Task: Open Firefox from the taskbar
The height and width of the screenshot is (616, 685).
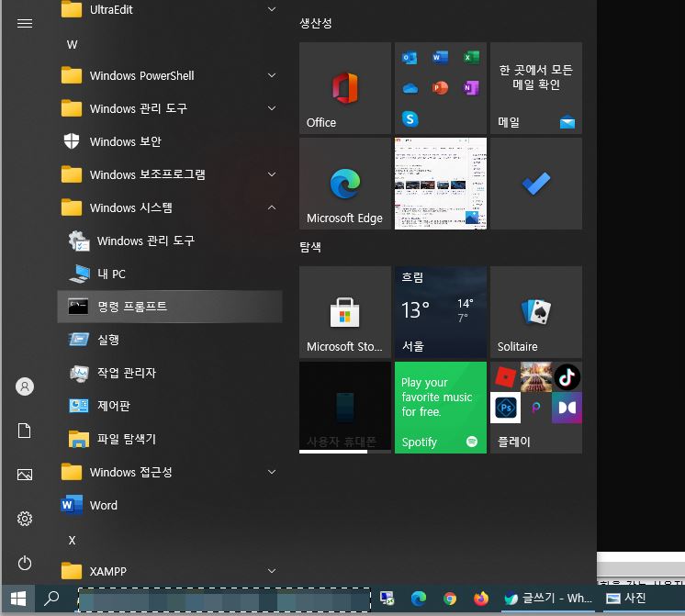Action: 481,598
